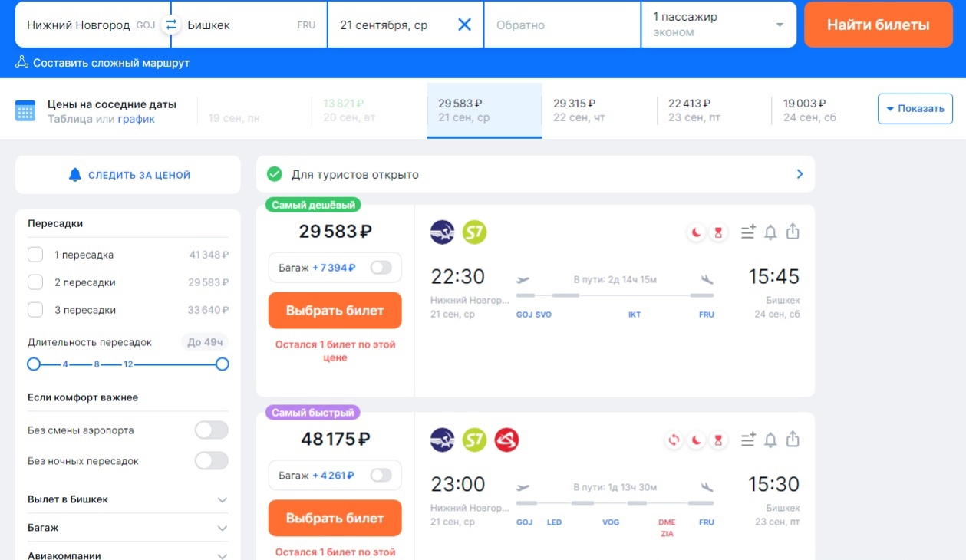Viewport: 966px width, 560px height.
Task: Expand the Вылет в Бишкек filter
Action: coord(128,499)
